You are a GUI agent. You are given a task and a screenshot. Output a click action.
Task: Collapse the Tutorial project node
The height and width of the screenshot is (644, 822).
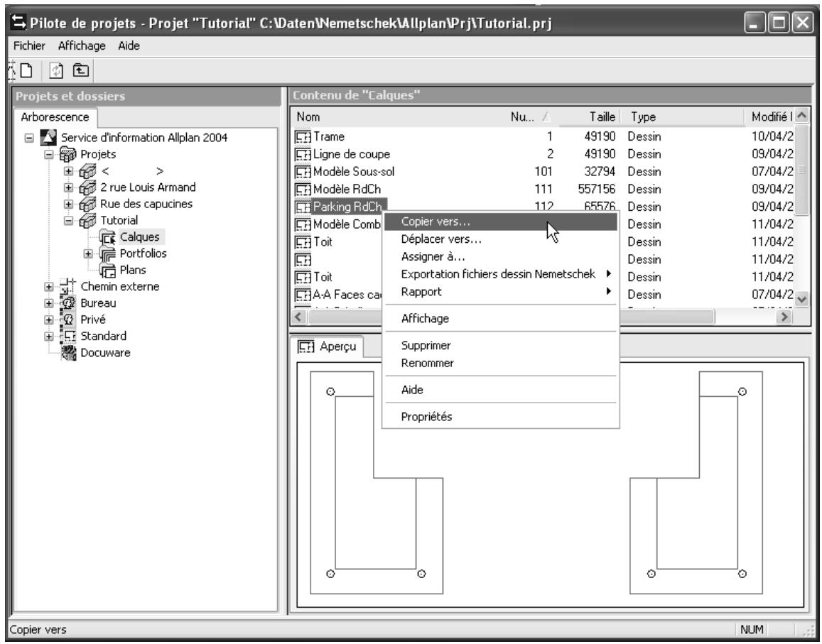(68, 221)
